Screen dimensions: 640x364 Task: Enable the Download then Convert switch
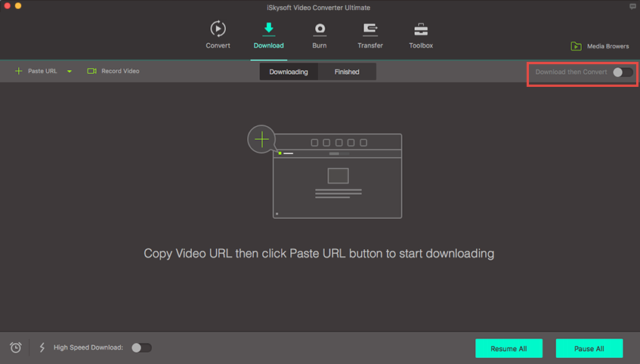pos(623,72)
